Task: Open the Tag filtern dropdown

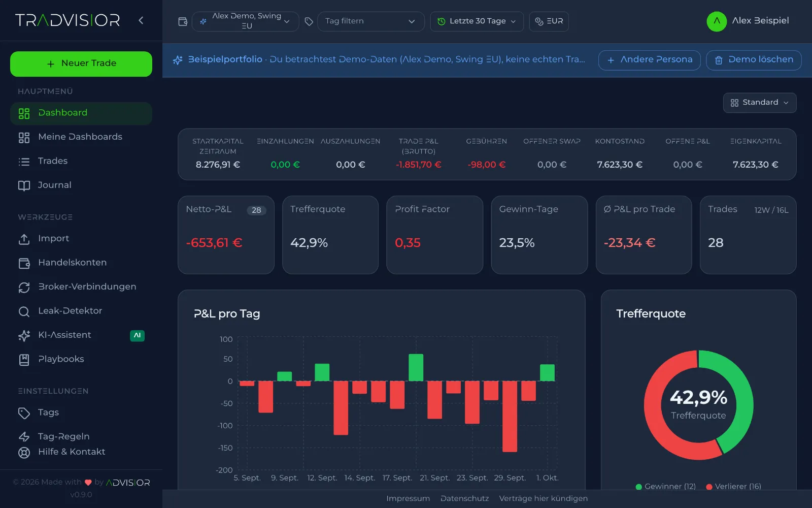Action: (x=370, y=21)
